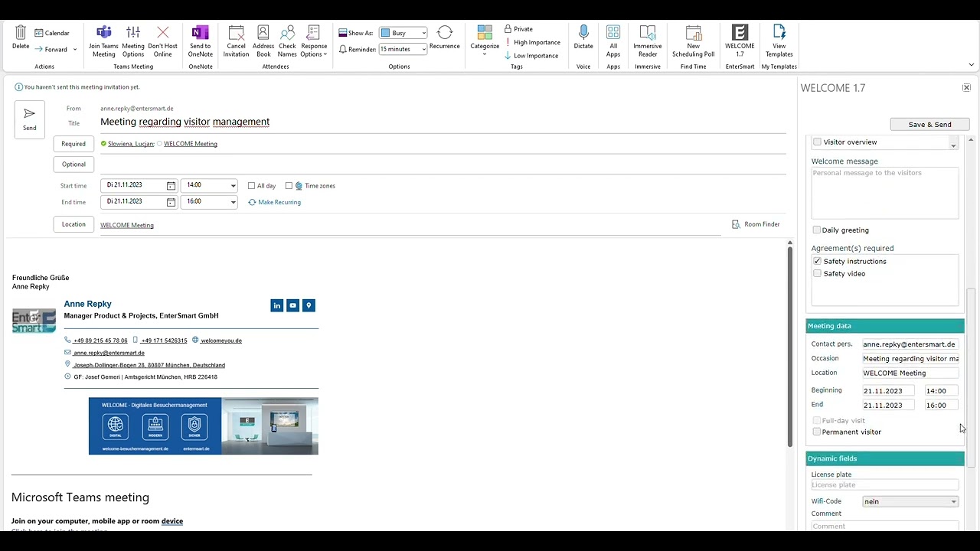The width and height of the screenshot is (980, 551).
Task: Collapse the Dynamic fields section header
Action: 885,458
